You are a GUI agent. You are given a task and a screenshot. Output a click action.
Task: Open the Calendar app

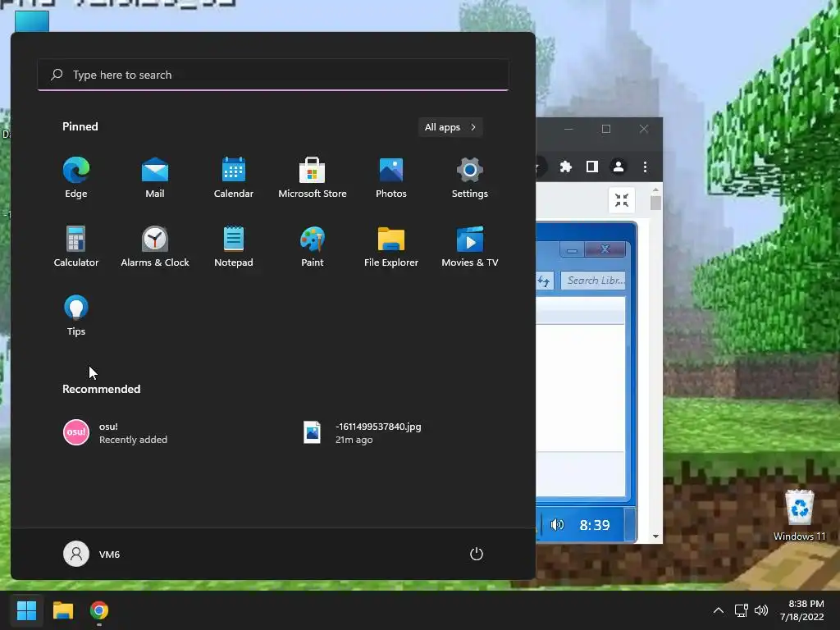point(234,178)
